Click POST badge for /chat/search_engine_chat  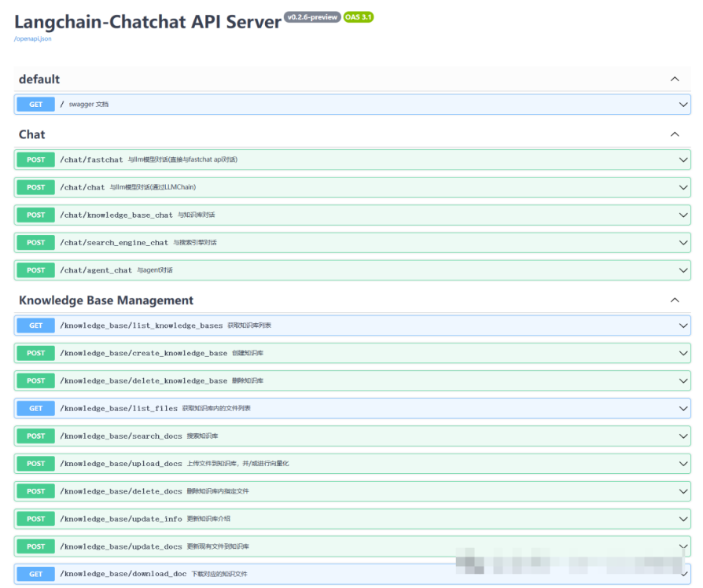coord(36,243)
